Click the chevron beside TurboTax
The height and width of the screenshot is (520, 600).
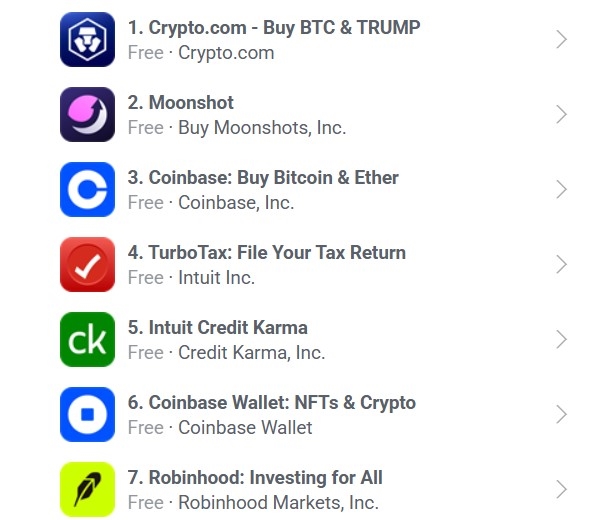[561, 265]
